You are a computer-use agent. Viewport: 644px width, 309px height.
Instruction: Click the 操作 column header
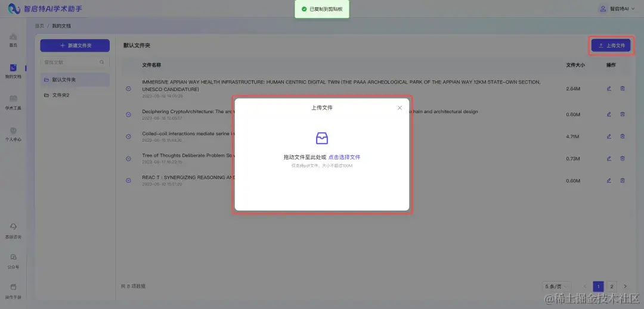(611, 65)
